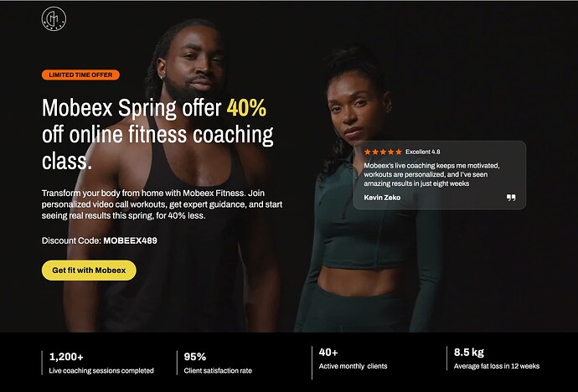The width and height of the screenshot is (578, 392).
Task: Click the first orange star in rating
Action: coord(368,152)
